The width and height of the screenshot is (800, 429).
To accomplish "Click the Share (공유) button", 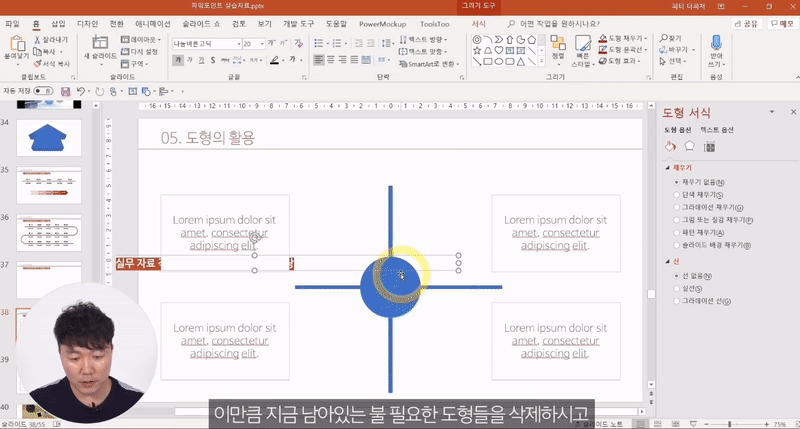I will pyautogui.click(x=746, y=23).
